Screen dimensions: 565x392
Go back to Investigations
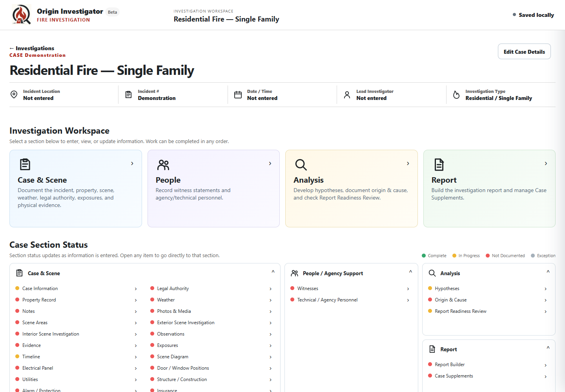[x=32, y=48]
